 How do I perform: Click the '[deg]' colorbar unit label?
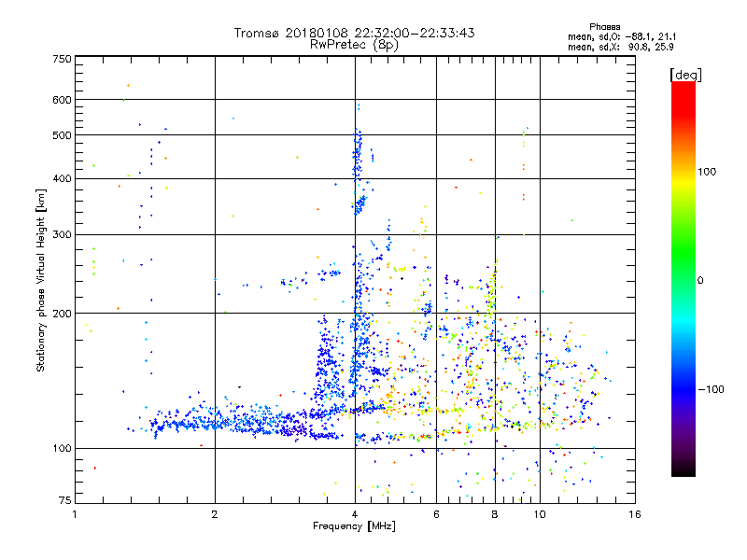pyautogui.click(x=685, y=76)
